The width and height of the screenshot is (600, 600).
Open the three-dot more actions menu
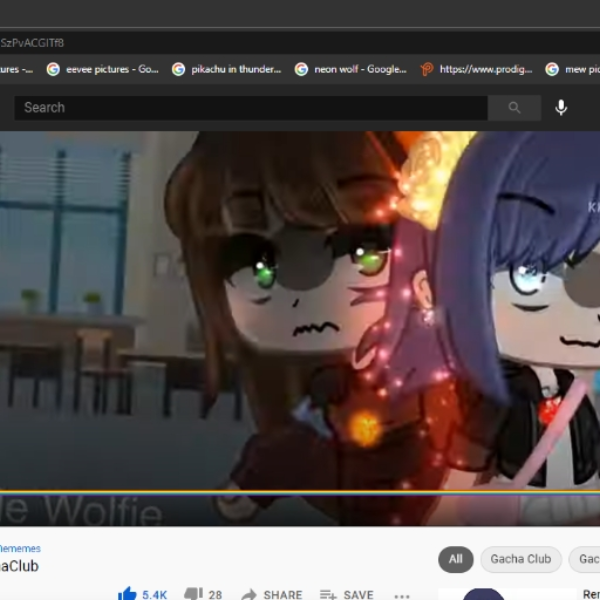(x=402, y=595)
